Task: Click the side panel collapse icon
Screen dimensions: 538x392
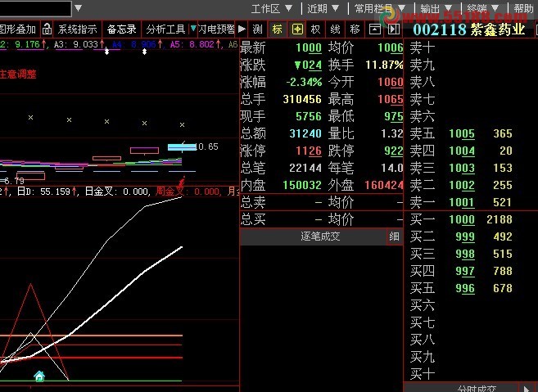Action: click(394, 29)
